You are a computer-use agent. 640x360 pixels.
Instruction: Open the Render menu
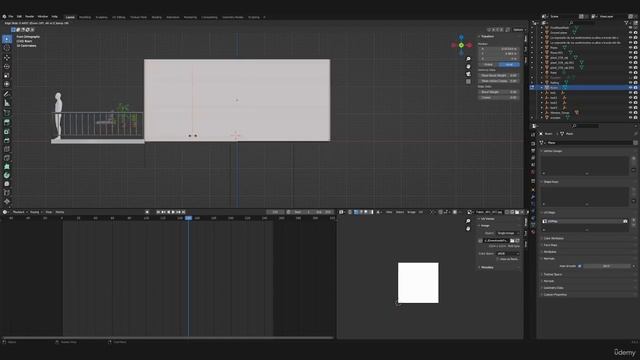pyautogui.click(x=30, y=17)
